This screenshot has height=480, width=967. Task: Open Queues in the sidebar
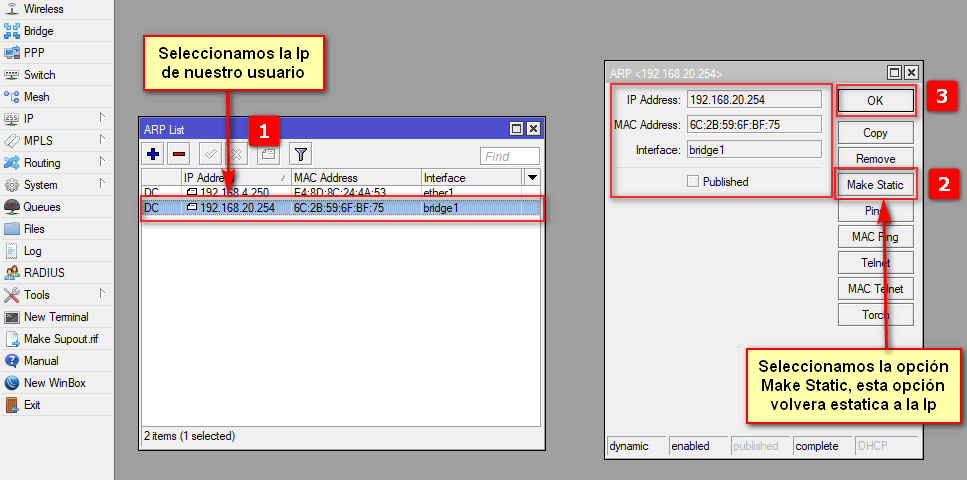coord(41,207)
